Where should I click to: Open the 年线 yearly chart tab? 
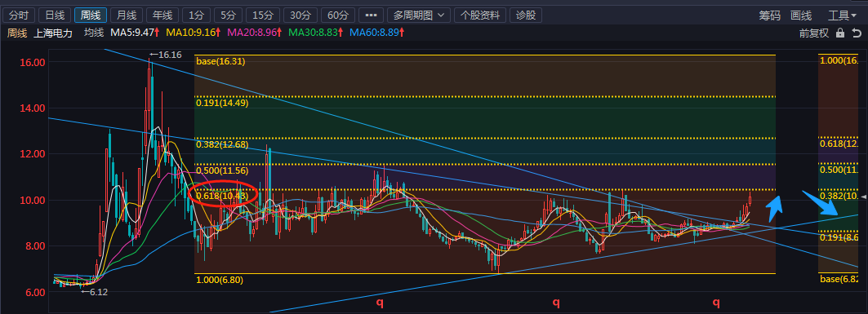coord(162,15)
